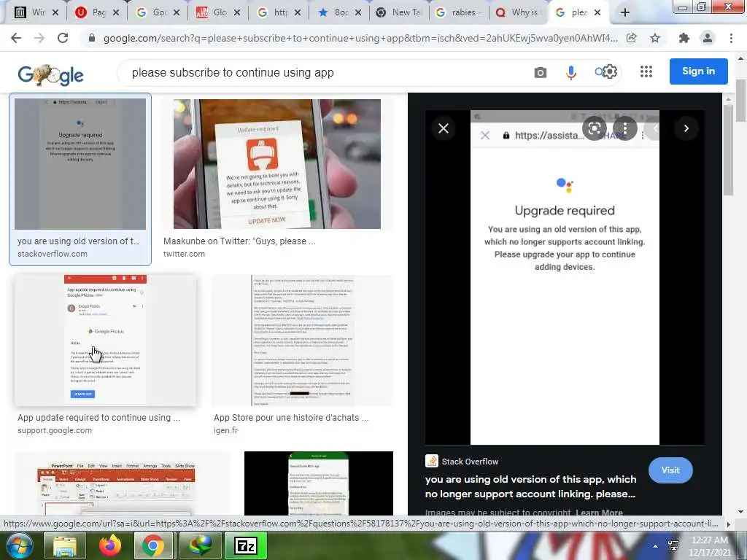Screen dimensions: 747x560
Task: Click the padlock site info icon
Action: point(92,38)
